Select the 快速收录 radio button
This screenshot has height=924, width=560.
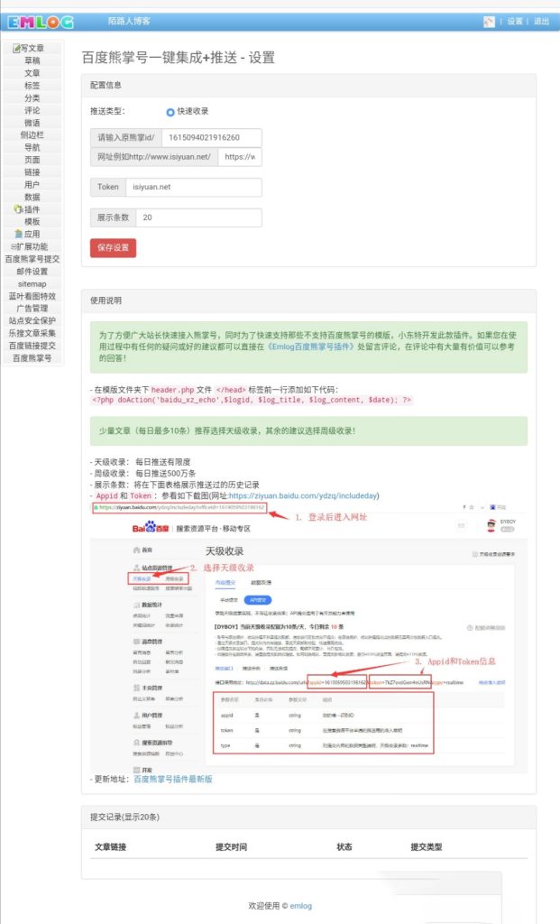[x=170, y=112]
